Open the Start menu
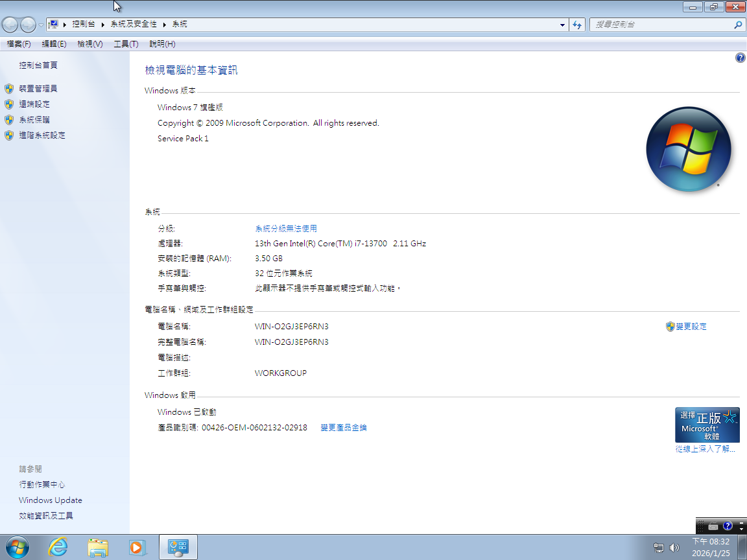This screenshot has height=560, width=747. 18,546
